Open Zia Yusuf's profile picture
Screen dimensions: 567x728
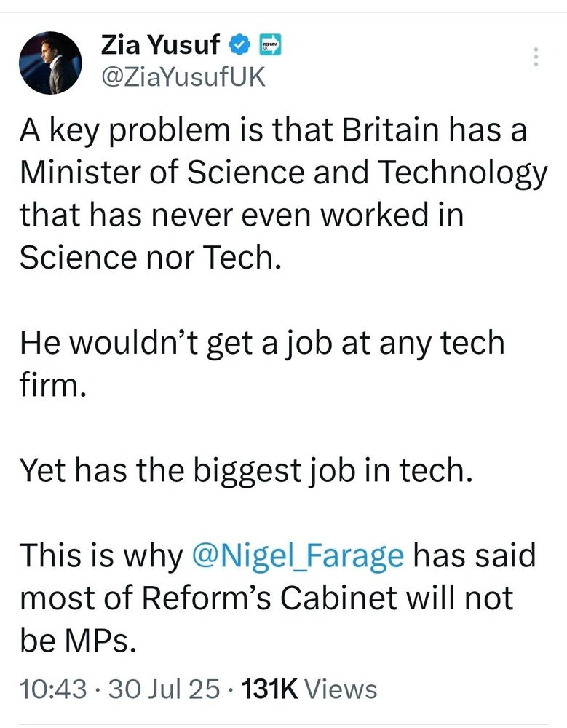pyautogui.click(x=49, y=62)
